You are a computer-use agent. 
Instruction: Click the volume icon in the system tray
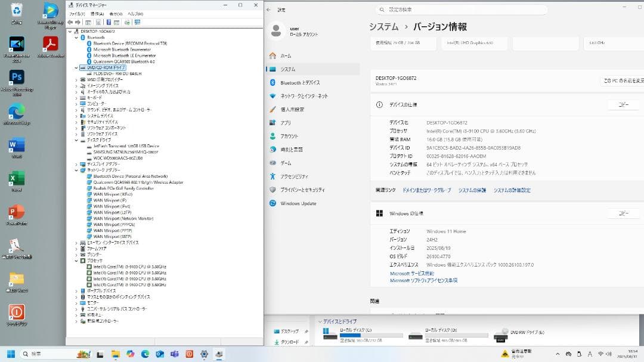pos(609,353)
